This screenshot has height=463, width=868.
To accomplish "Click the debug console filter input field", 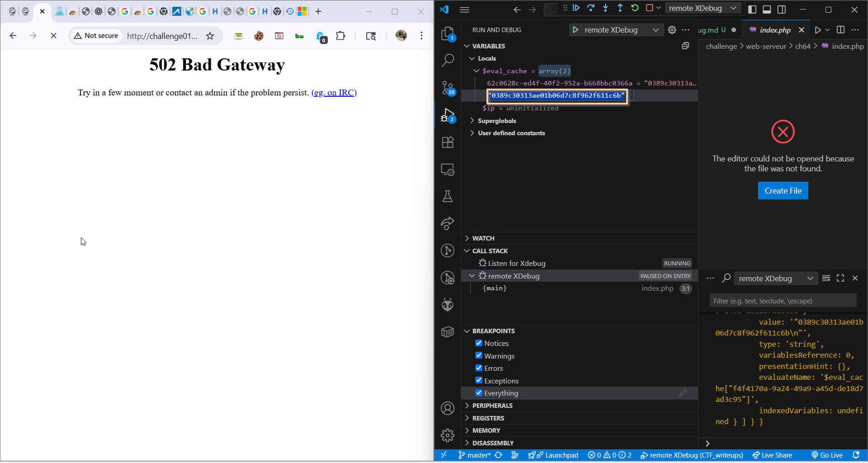I will click(783, 300).
